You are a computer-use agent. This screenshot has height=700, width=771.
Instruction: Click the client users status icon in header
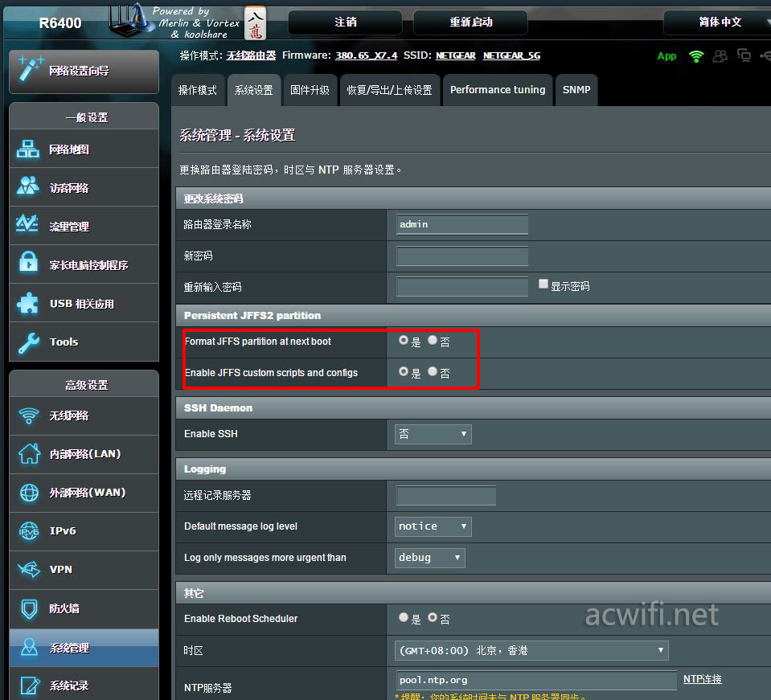(x=720, y=56)
